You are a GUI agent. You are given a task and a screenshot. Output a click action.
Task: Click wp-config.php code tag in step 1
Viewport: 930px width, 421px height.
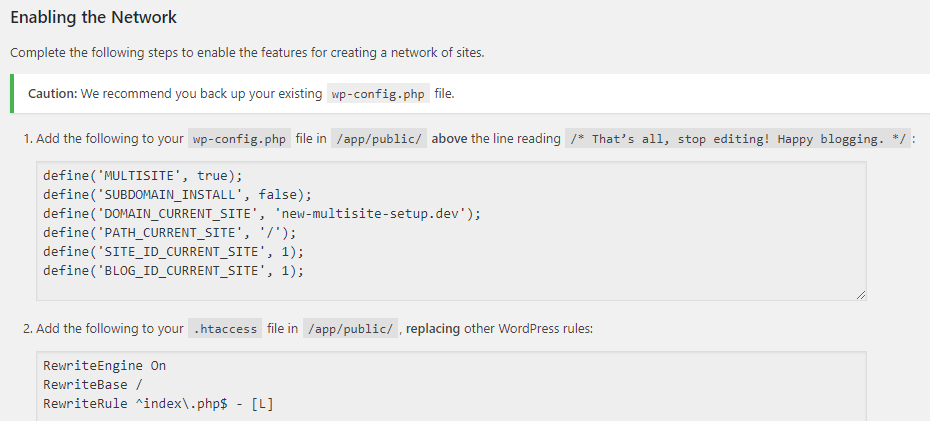pyautogui.click(x=240, y=139)
